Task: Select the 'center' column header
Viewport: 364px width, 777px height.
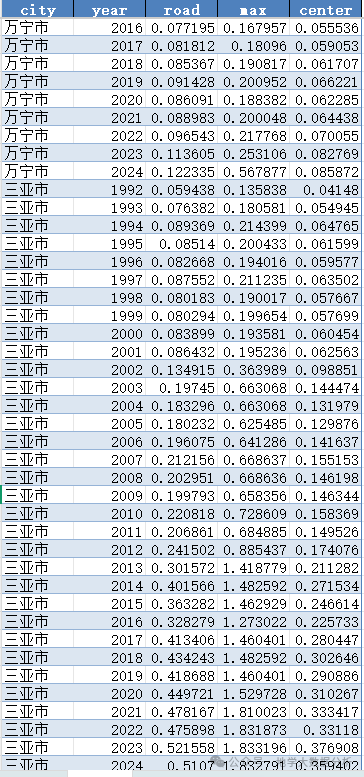Action: point(325,9)
